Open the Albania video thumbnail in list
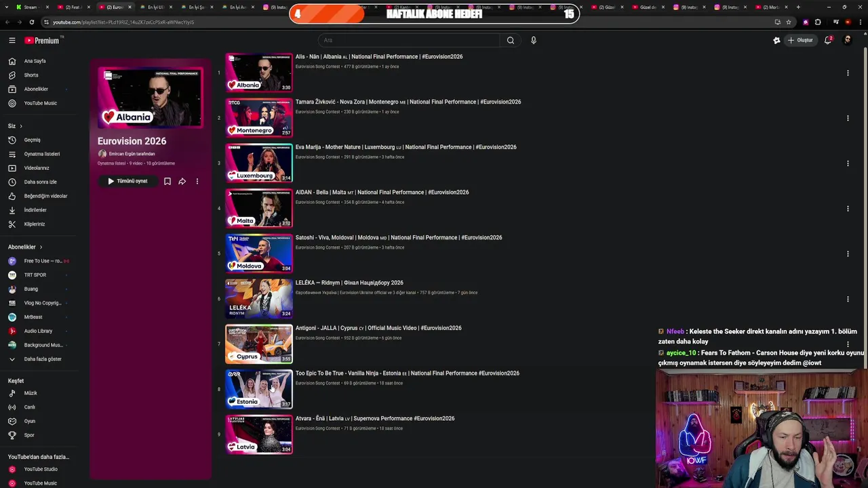 (x=259, y=73)
